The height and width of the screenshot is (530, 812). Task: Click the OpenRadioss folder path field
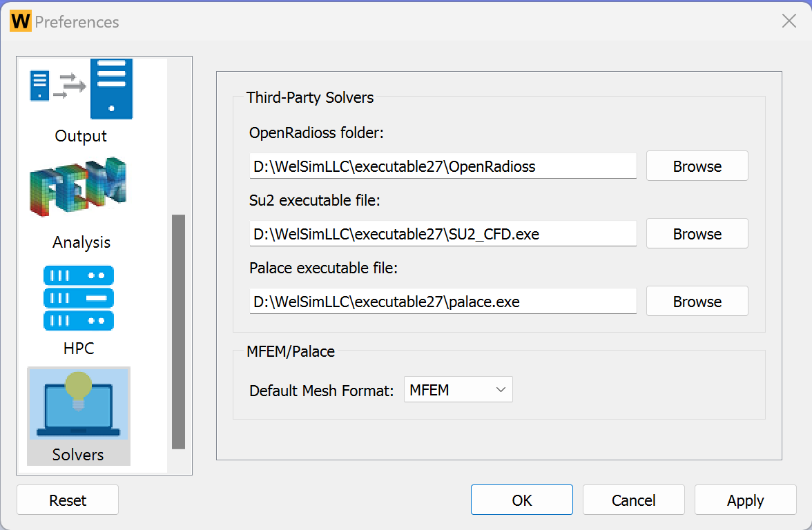click(x=443, y=166)
